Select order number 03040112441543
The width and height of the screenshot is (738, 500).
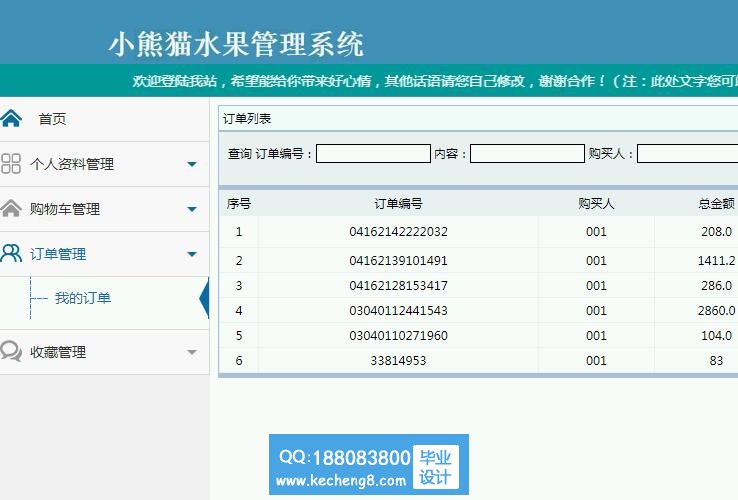click(398, 310)
